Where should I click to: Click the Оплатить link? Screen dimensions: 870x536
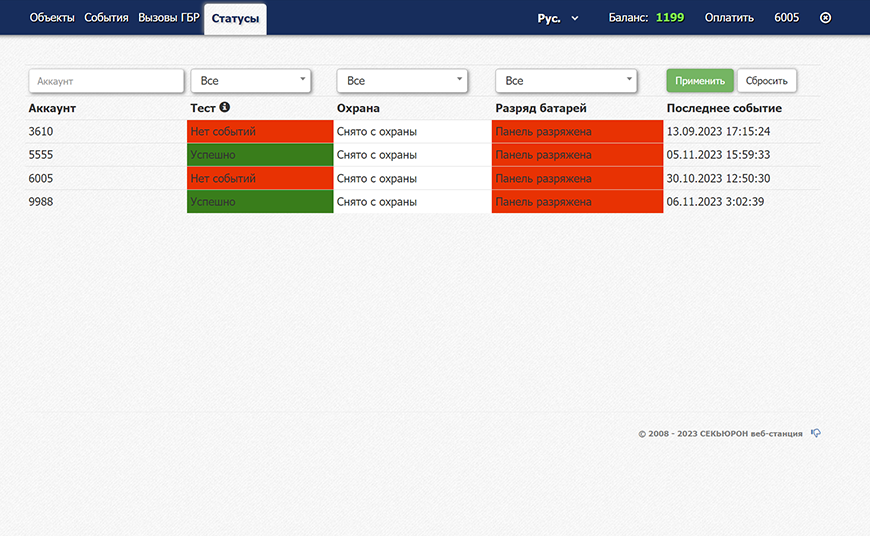tap(729, 18)
